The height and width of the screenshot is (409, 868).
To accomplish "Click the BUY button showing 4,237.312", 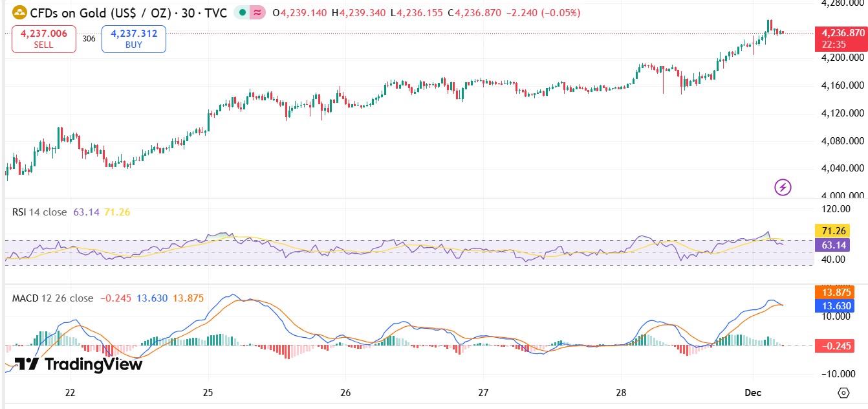I will click(133, 38).
